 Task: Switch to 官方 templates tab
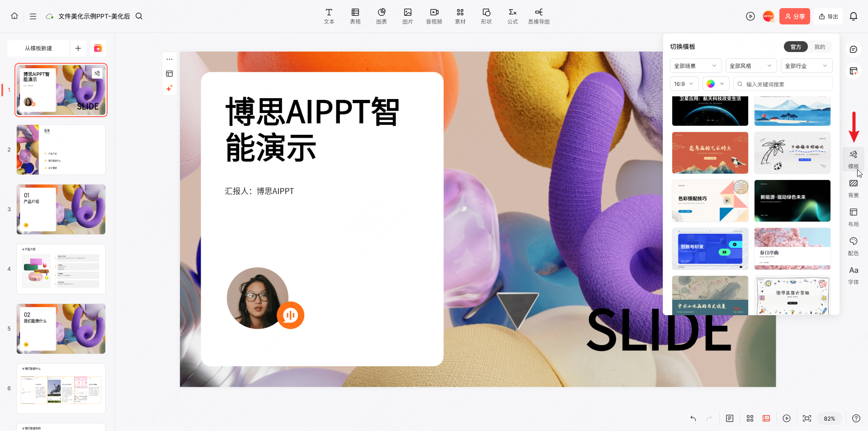point(796,47)
